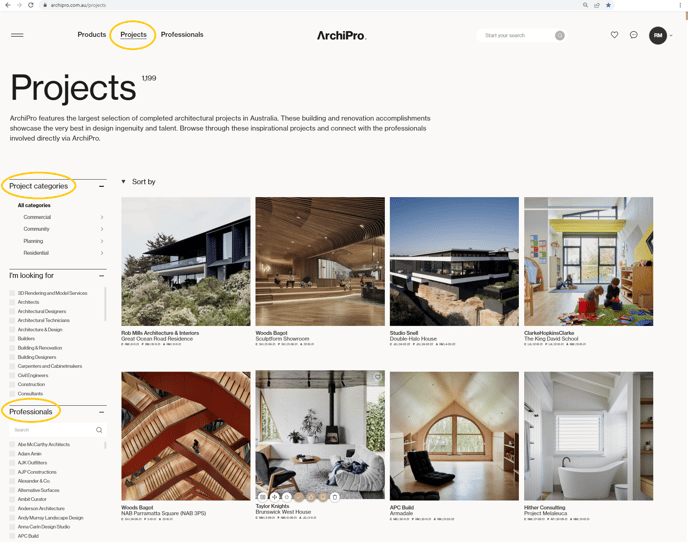This screenshot has height=542, width=688.
Task: Select the Commercial category label
Action: point(37,217)
